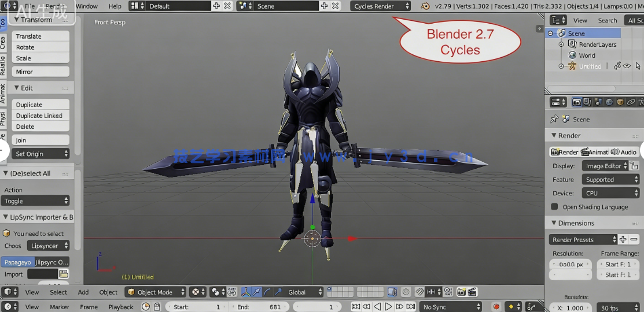Screen dimensions: 644x312
Task: Open the Toggle action dropdown
Action: (x=35, y=201)
